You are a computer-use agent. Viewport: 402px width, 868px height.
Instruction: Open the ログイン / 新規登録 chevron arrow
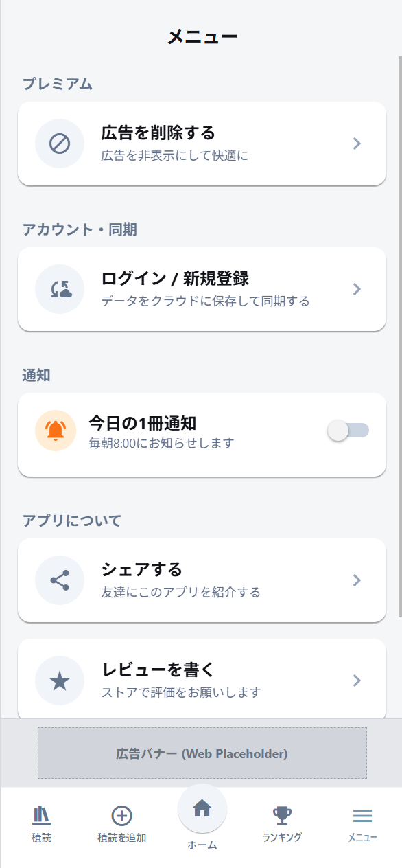click(x=356, y=288)
